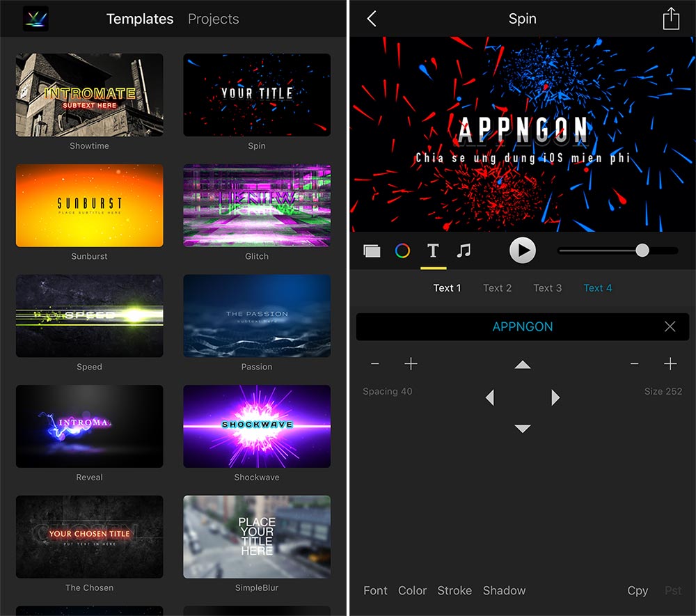
Task: Select the Text 2 tab
Action: click(x=497, y=288)
